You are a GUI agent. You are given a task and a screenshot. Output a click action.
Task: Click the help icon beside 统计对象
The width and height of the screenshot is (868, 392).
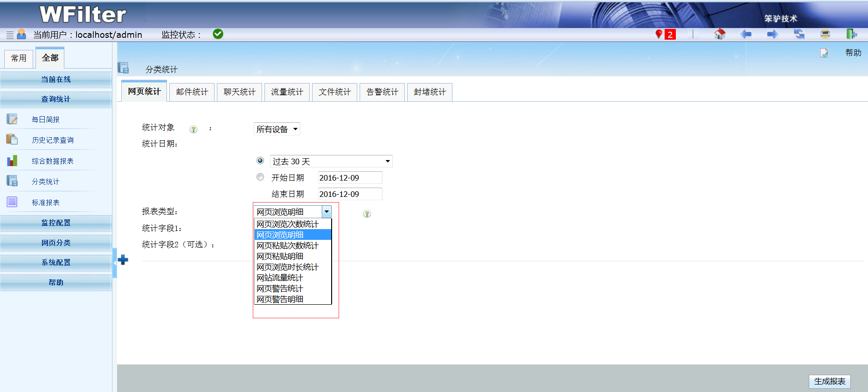coord(194,130)
